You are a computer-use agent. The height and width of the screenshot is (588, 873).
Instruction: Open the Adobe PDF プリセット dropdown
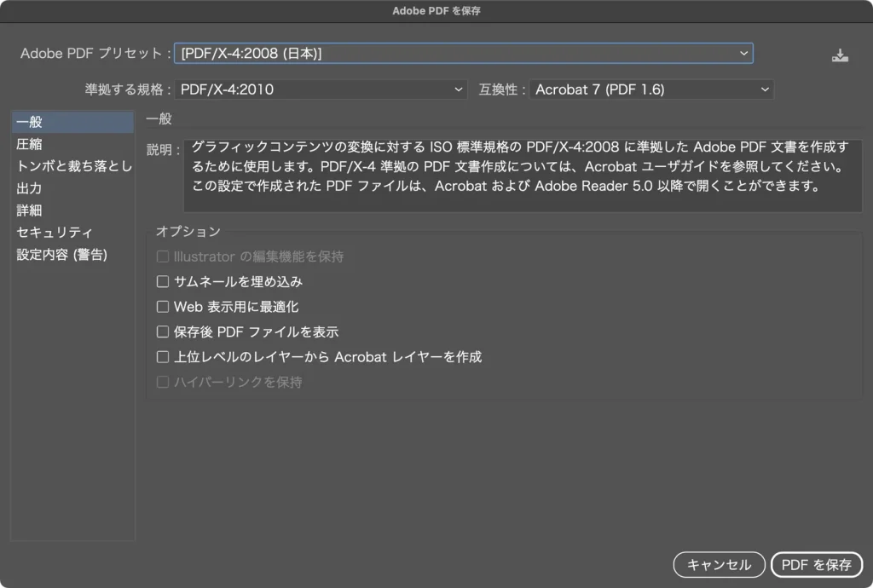click(x=463, y=54)
